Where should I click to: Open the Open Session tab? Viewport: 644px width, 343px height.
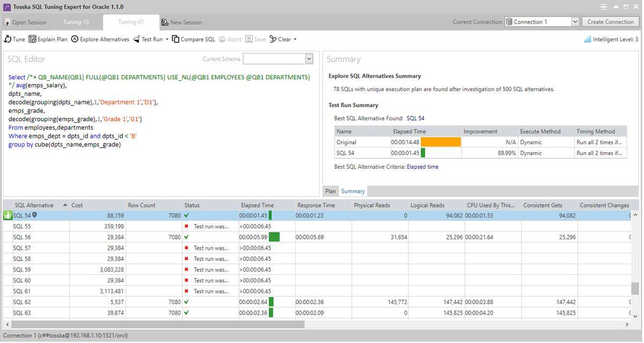pos(25,23)
